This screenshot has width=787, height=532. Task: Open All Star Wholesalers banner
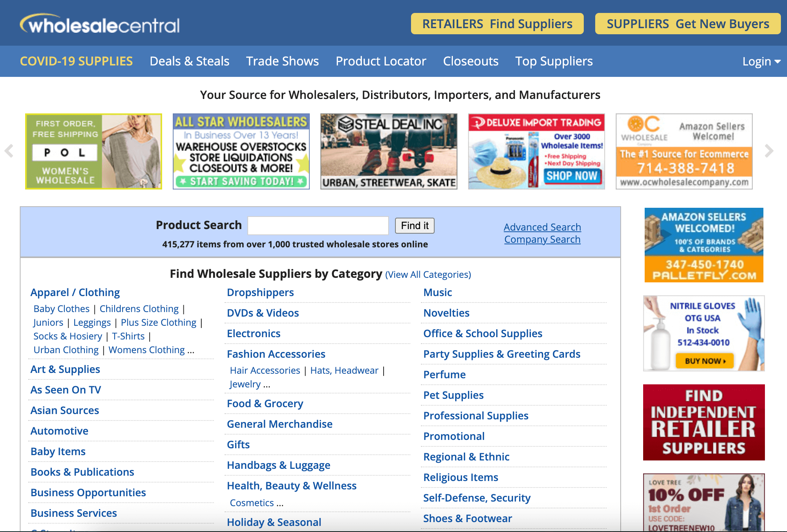(241, 151)
